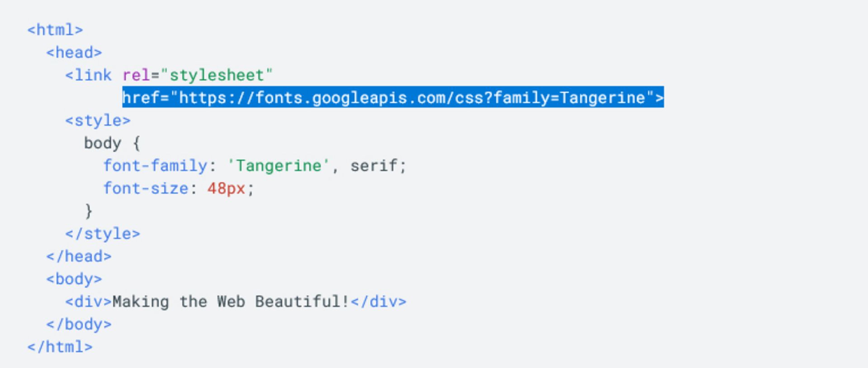Viewport: 868px width, 368px height.
Task: Click the closing html tag
Action: click(x=60, y=347)
